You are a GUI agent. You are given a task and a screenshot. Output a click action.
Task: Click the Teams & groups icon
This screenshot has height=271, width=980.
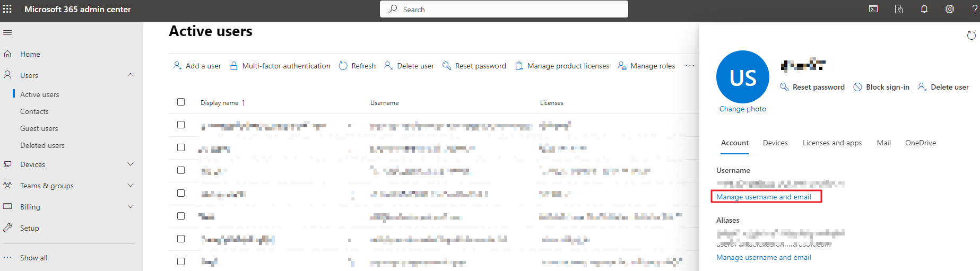7,186
